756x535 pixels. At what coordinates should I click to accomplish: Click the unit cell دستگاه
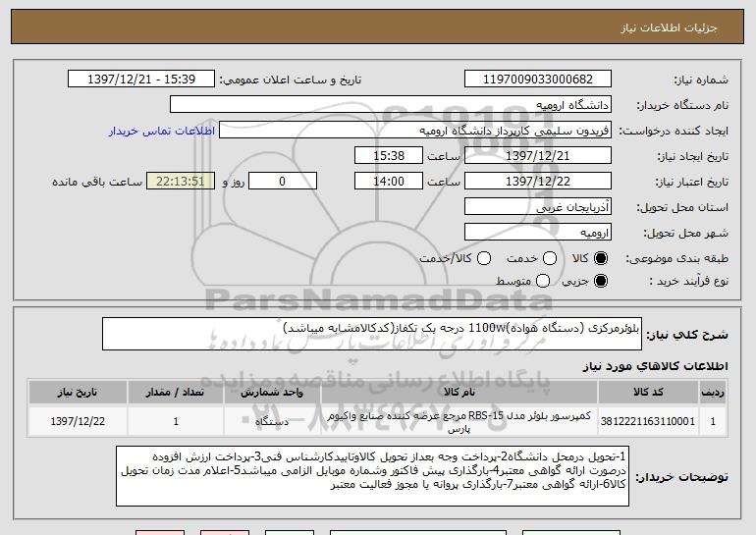point(272,421)
